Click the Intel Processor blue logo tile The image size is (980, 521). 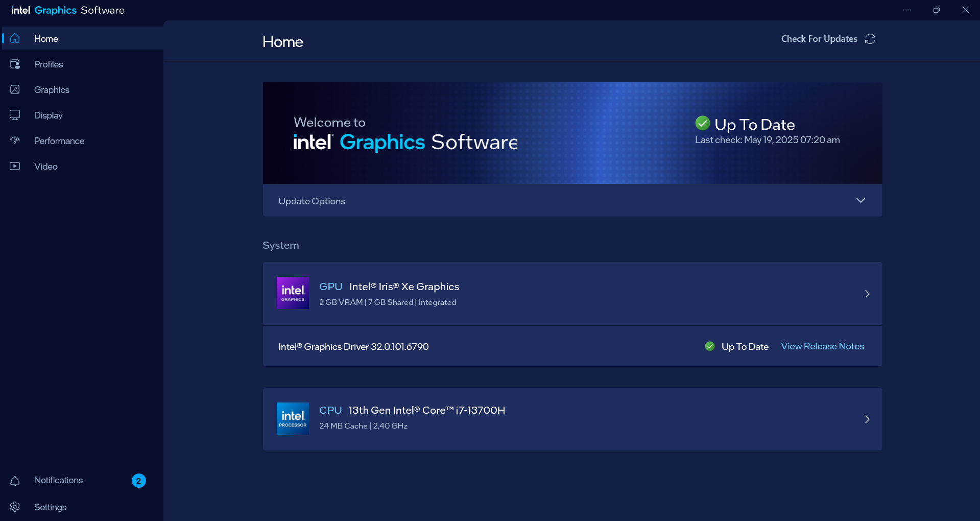(293, 418)
